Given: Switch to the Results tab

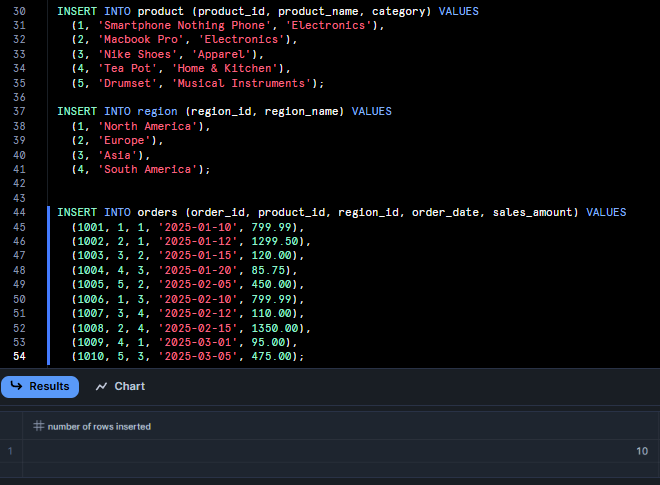Looking at the screenshot, I should coord(40,386).
